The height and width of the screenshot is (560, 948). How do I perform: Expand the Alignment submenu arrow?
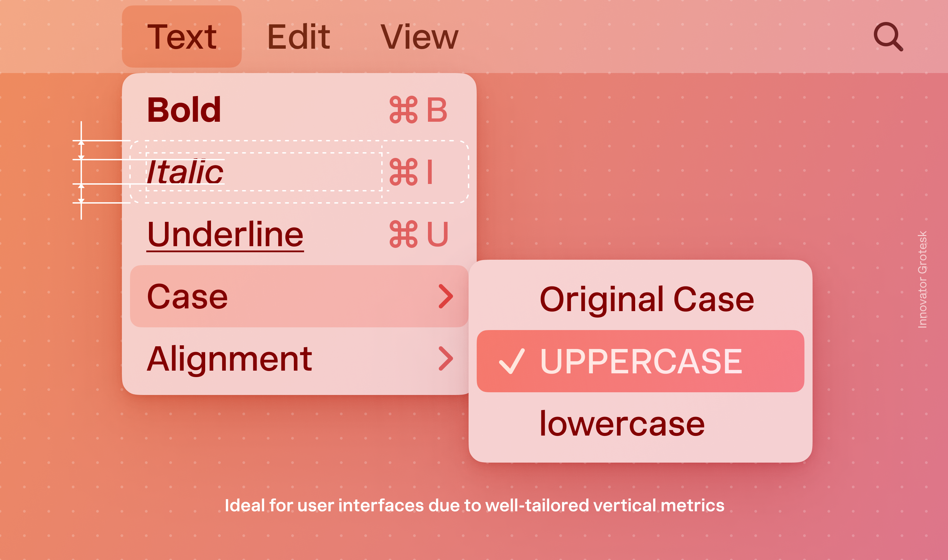pos(446,358)
